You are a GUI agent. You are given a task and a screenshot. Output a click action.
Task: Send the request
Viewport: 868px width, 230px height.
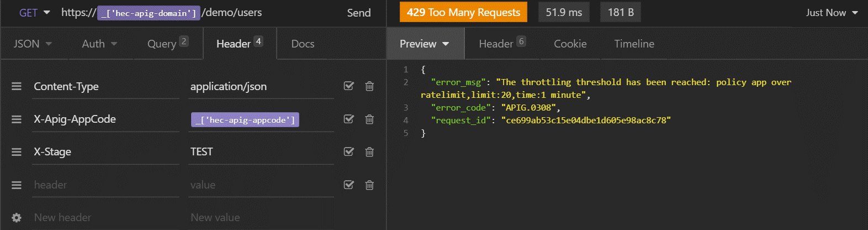pos(358,13)
